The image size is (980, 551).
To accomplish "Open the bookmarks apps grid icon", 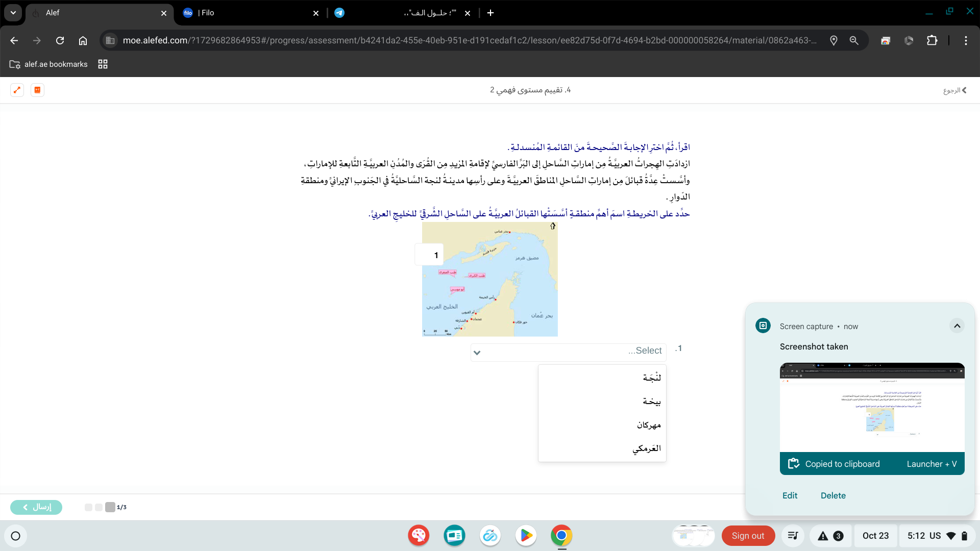I will (x=103, y=64).
